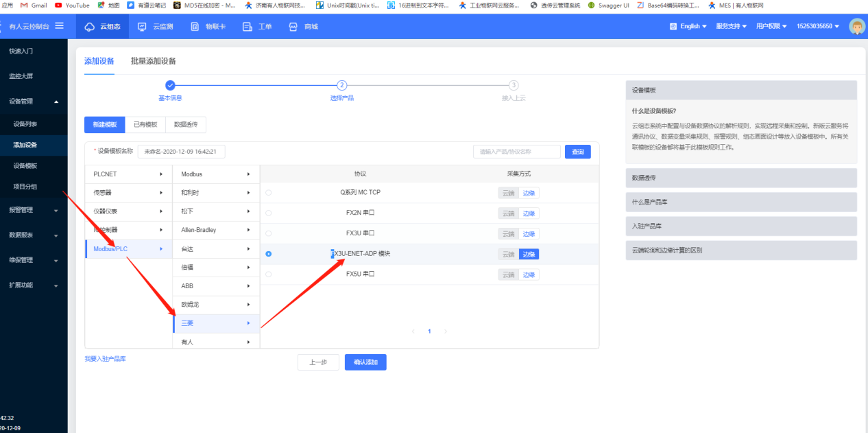The image size is (868, 433).
Task: Open the 云组态 cloud icon in top navigation
Action: 89,27
